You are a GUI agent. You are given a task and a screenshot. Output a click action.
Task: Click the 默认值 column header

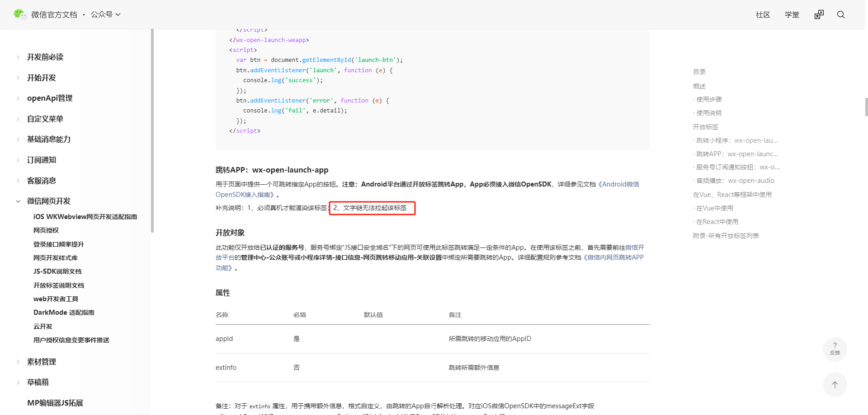coord(373,315)
